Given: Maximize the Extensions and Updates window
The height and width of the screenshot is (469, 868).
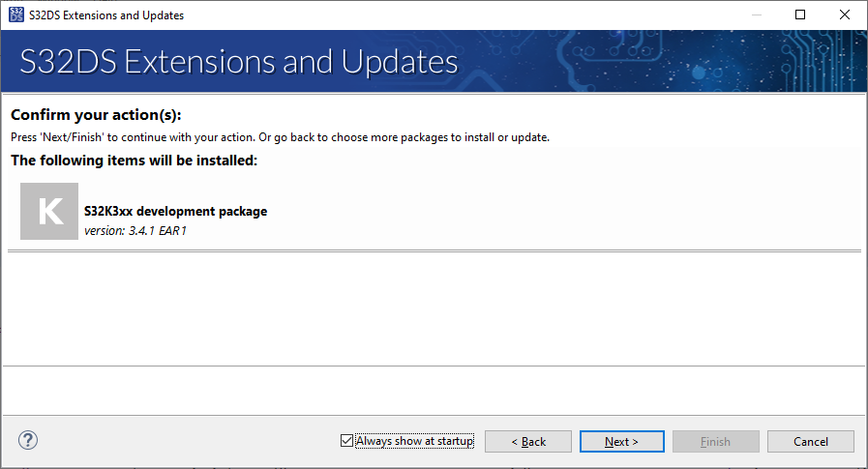Looking at the screenshot, I should [x=800, y=15].
